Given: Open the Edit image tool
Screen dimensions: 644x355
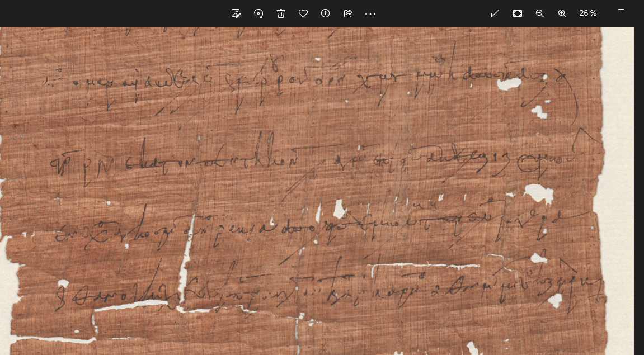Looking at the screenshot, I should click(x=236, y=13).
